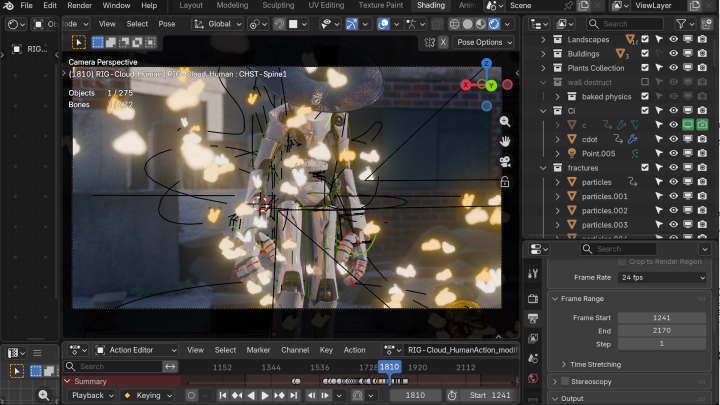Toggle camera view with the camera icon
The height and width of the screenshot is (405, 720).
point(505,161)
